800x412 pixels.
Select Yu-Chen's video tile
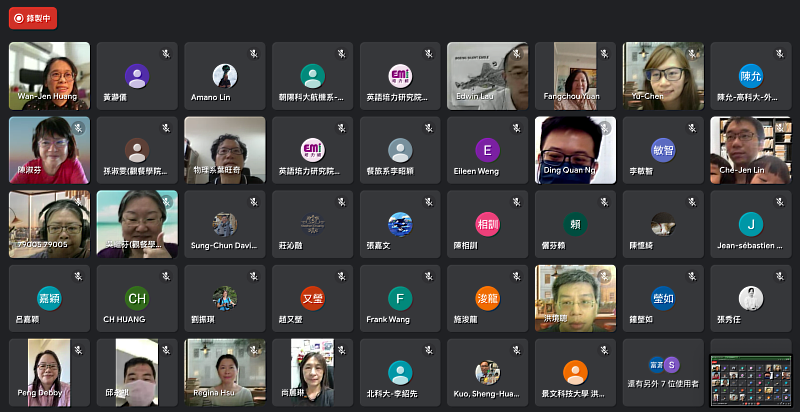(663, 76)
